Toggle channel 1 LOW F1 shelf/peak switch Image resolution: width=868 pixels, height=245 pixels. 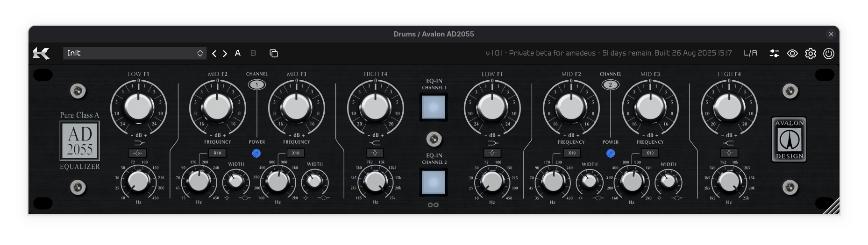tap(138, 153)
